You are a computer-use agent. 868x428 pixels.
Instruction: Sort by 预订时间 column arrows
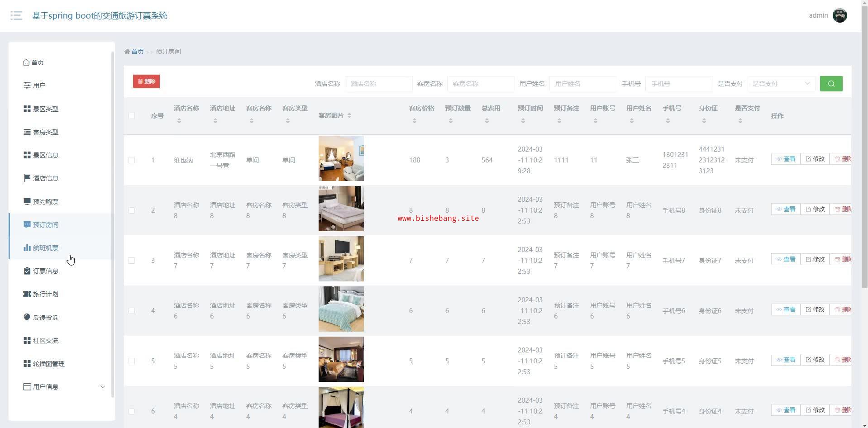(x=523, y=121)
